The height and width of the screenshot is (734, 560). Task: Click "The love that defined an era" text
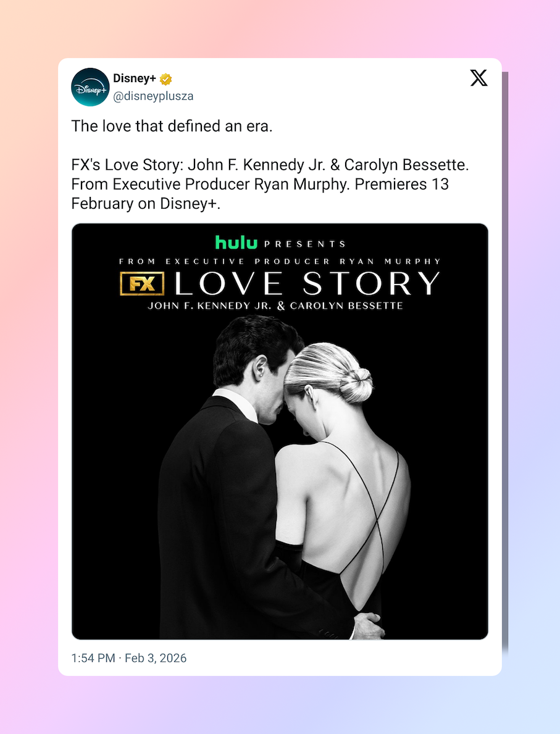[172, 126]
